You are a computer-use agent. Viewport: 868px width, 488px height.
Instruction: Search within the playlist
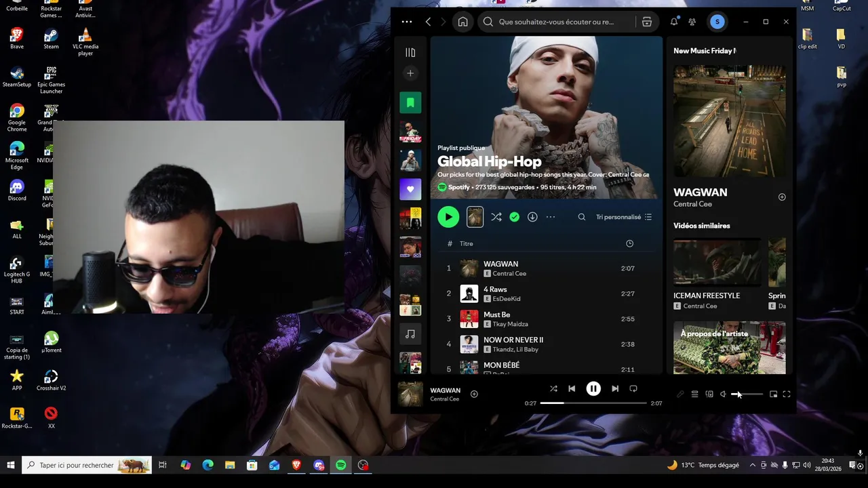[x=581, y=217]
